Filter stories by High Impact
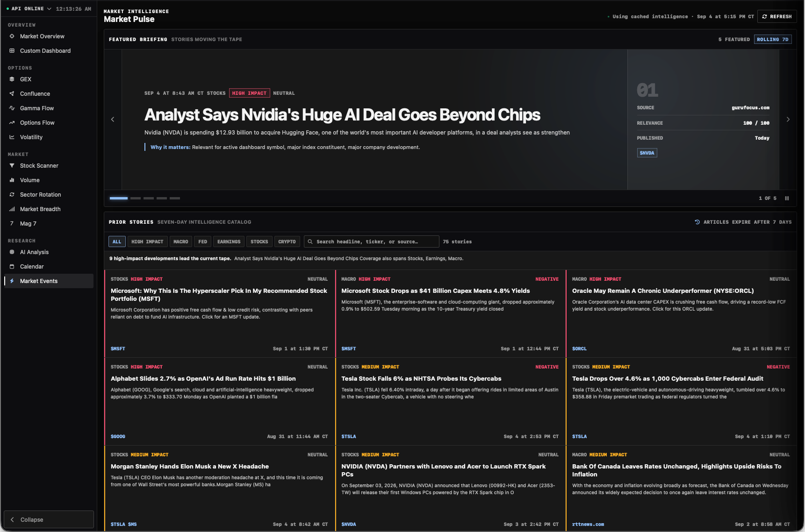 coord(147,242)
